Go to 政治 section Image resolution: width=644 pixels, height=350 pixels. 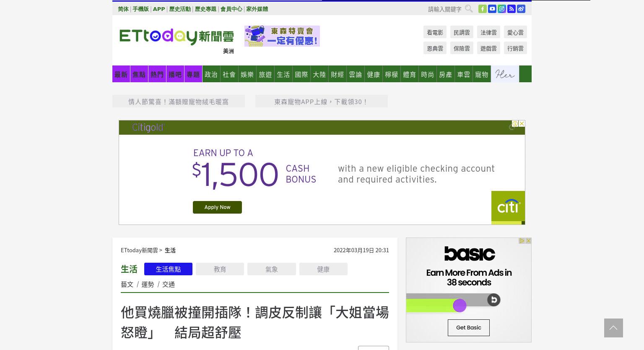pos(211,74)
